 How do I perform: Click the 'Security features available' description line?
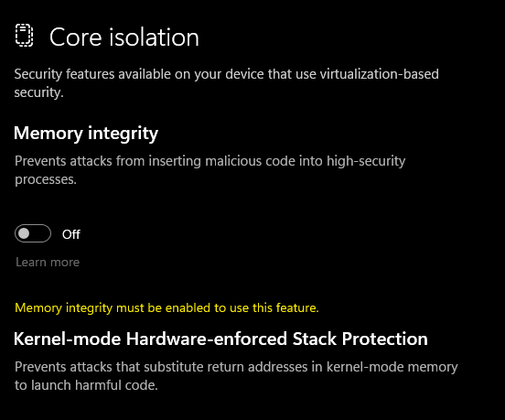pos(226,74)
